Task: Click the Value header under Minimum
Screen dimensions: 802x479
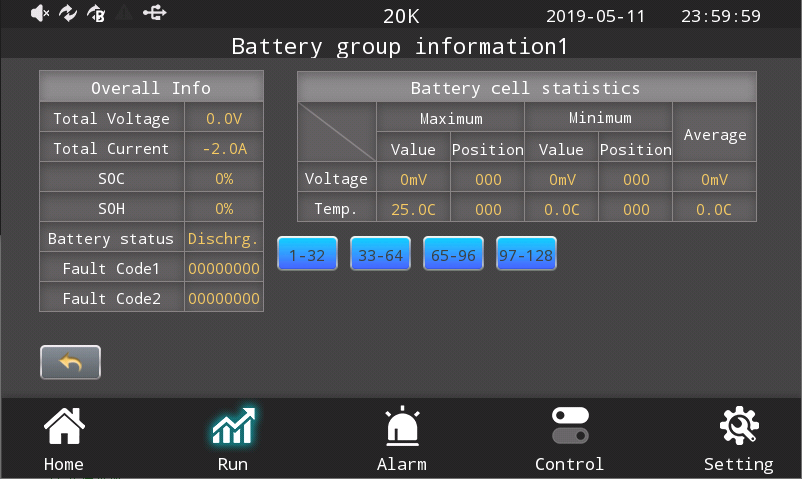Action: point(561,149)
